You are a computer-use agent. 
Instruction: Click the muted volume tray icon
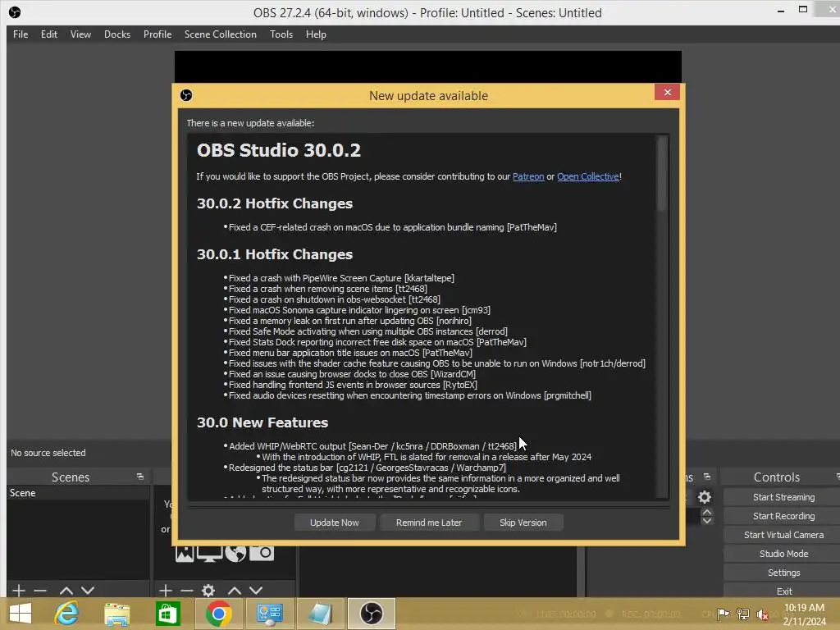click(763, 614)
